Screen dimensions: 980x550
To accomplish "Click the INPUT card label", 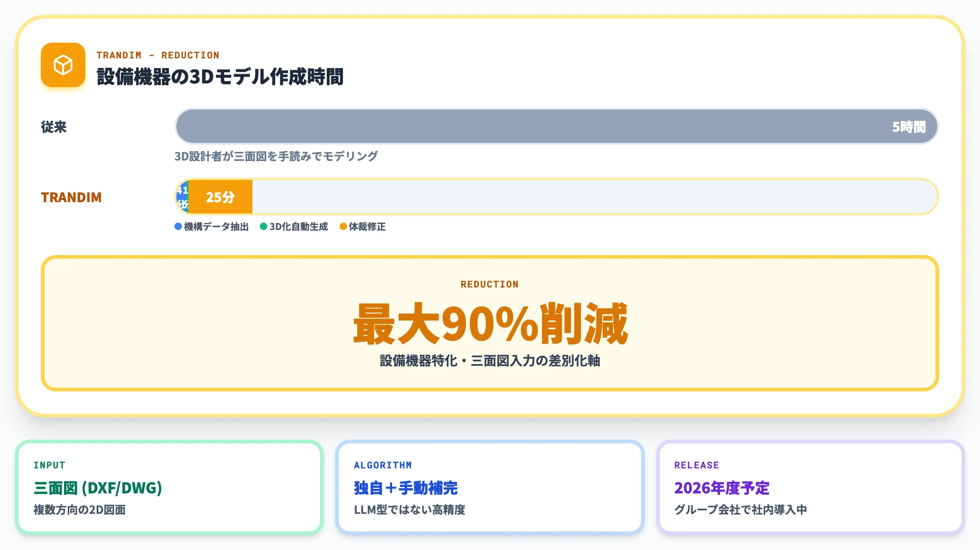I will tap(50, 465).
